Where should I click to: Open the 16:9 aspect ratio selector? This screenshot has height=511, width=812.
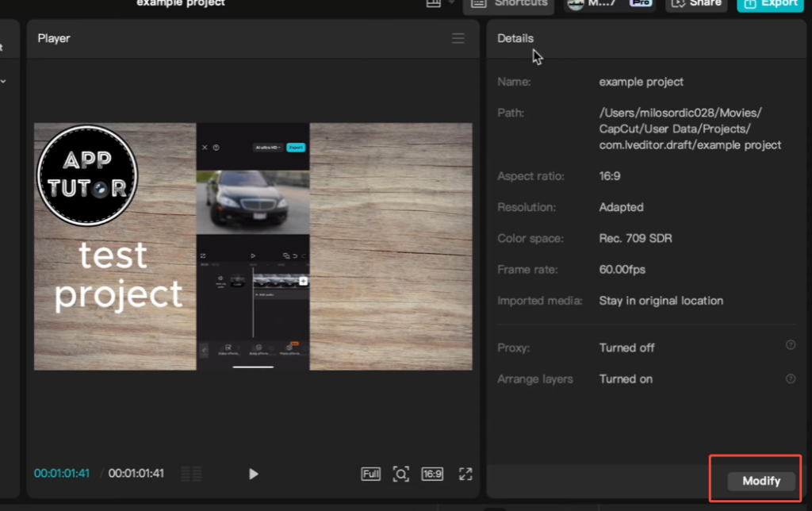pos(432,474)
